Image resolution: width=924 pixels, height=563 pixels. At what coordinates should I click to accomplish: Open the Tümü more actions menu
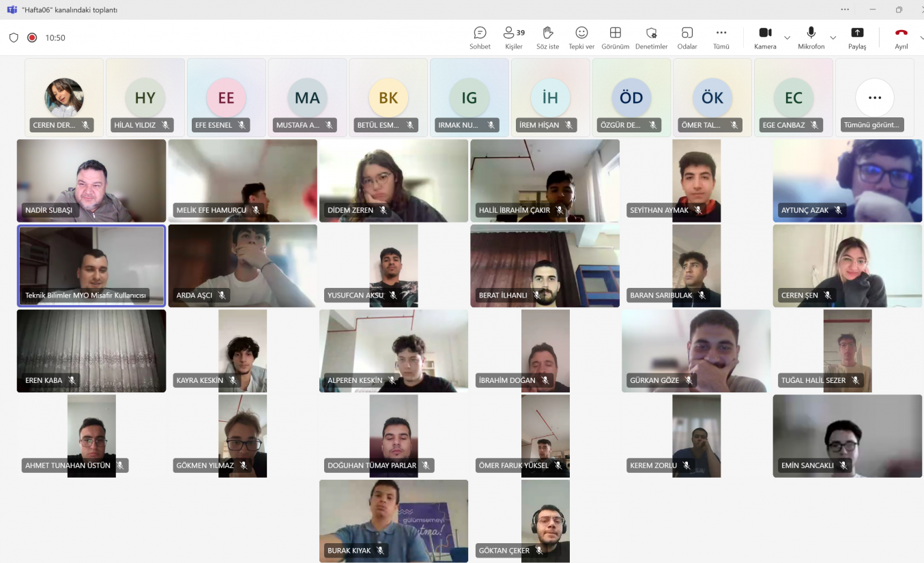721,38
